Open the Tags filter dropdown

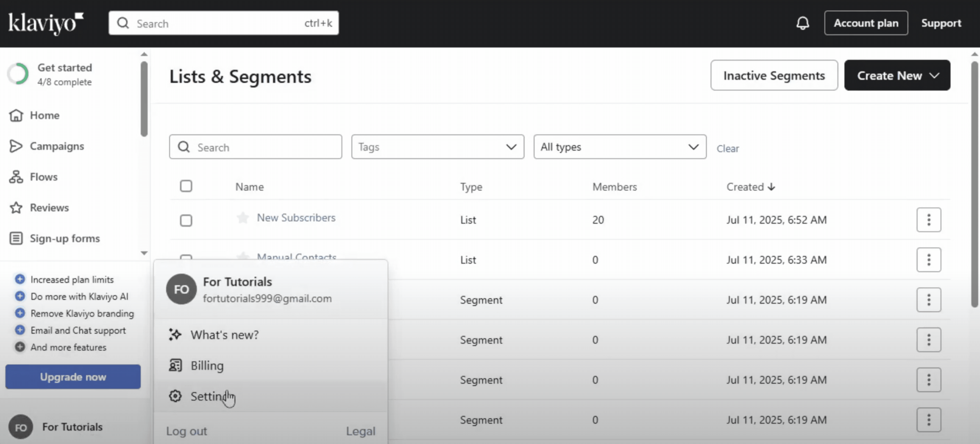(438, 147)
